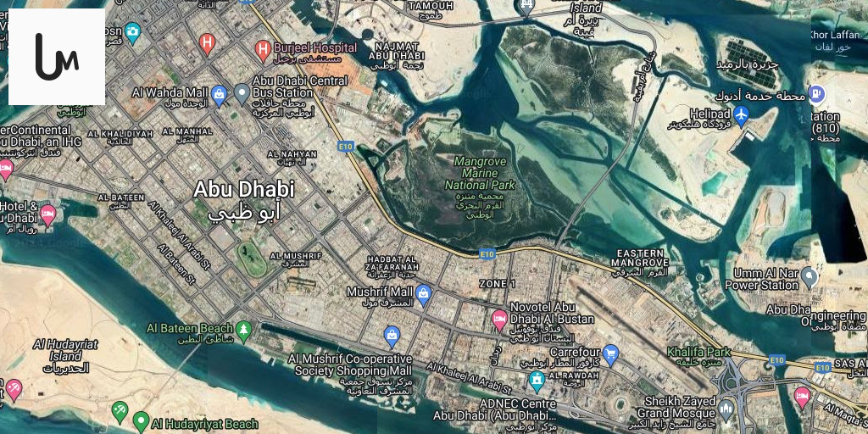Select the Al Mushrif Co-operative Society shopping pin
The width and height of the screenshot is (868, 434).
tap(392, 336)
